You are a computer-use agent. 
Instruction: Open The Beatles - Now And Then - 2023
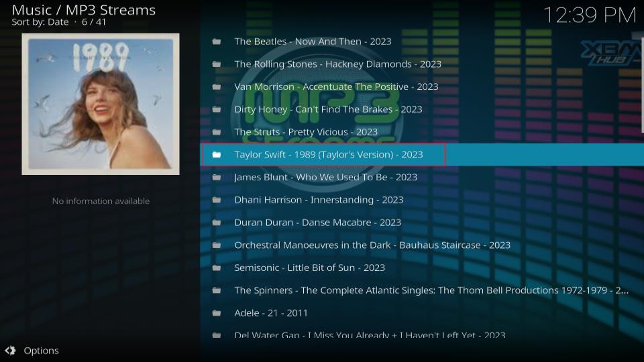tap(313, 42)
